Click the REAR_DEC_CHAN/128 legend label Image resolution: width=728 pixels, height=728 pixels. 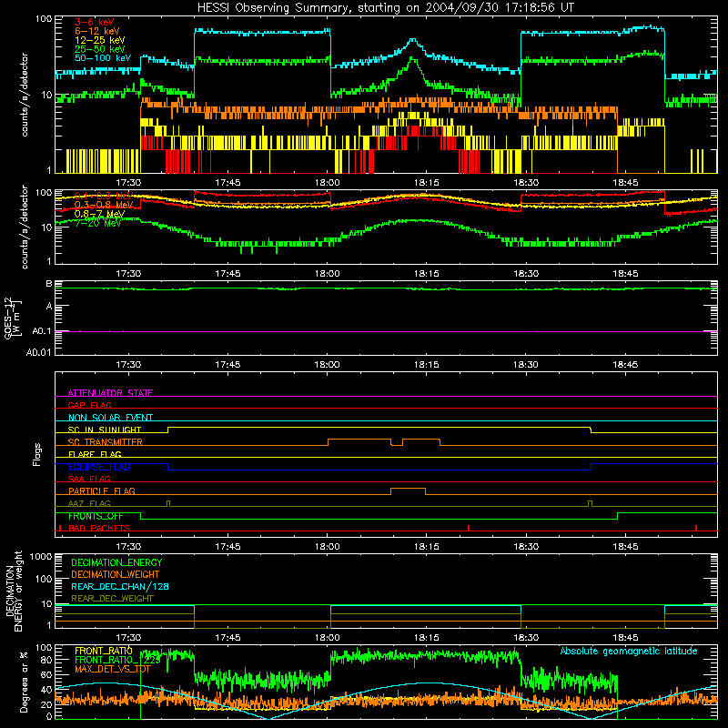[x=120, y=586]
